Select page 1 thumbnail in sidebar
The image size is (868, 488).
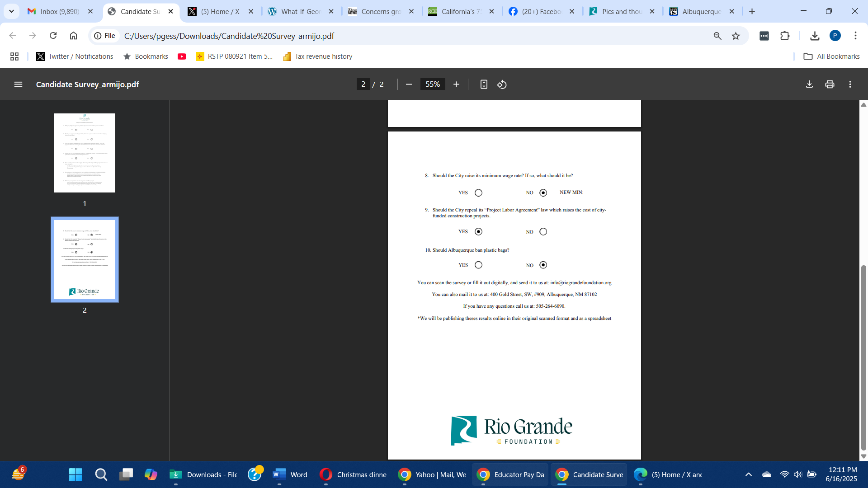click(85, 153)
